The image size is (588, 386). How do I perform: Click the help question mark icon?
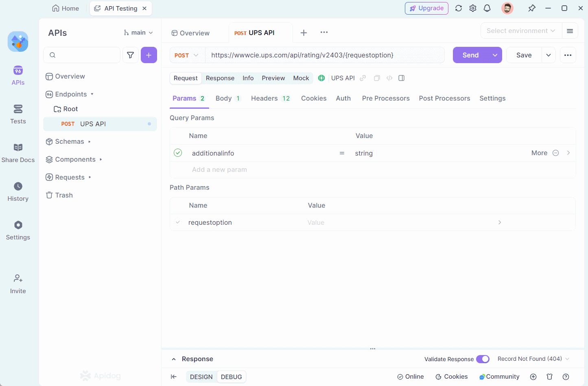(566, 377)
